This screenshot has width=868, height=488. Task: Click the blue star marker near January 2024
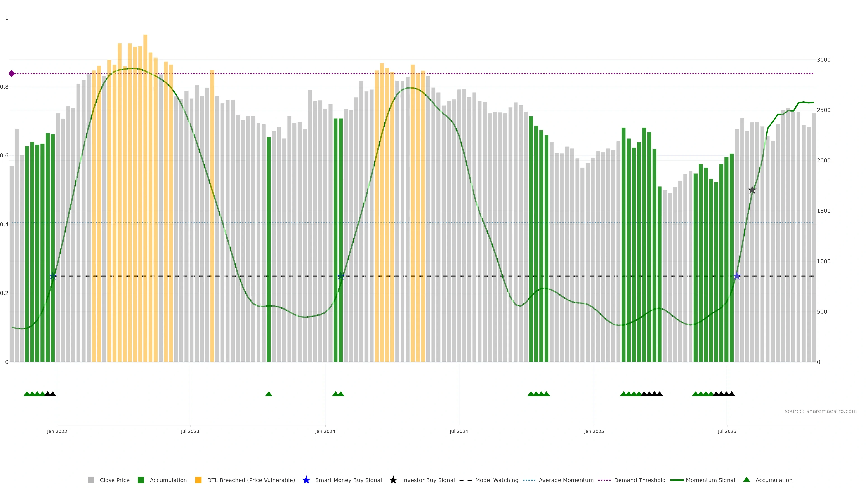tap(341, 276)
